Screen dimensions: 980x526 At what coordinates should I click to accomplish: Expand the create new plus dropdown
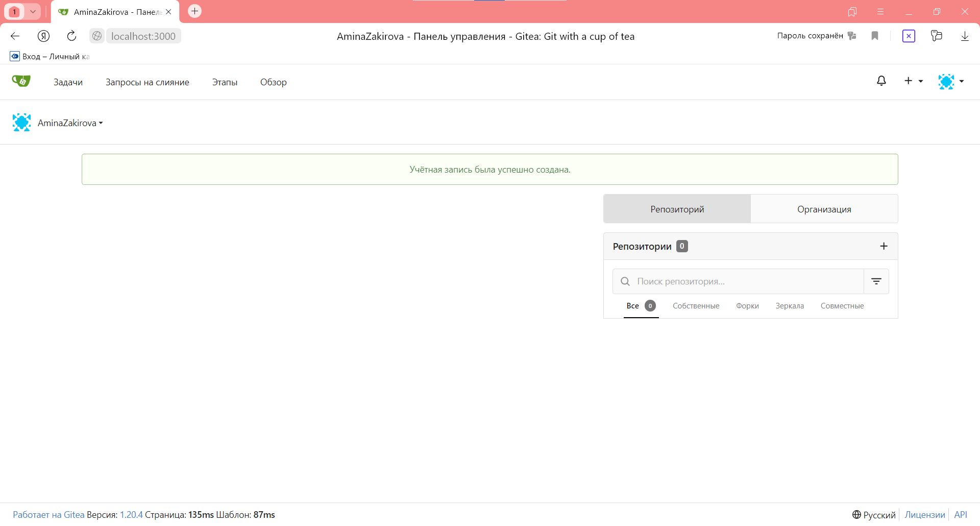pos(913,81)
